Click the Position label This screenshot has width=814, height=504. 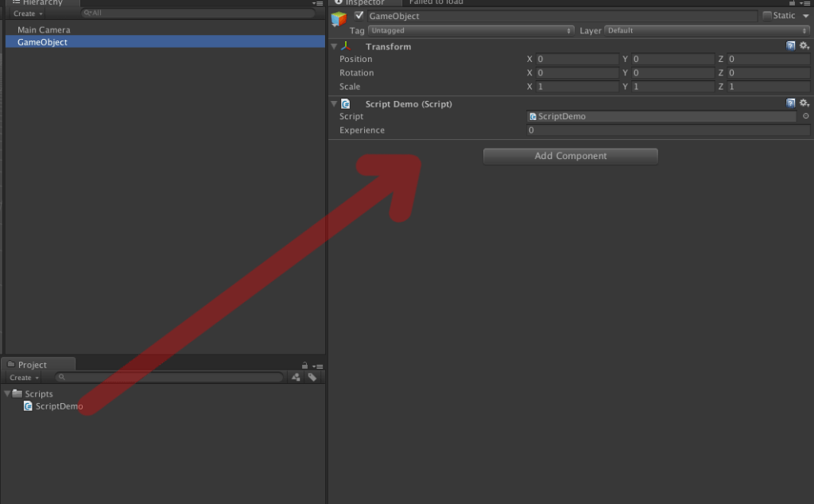tap(355, 59)
